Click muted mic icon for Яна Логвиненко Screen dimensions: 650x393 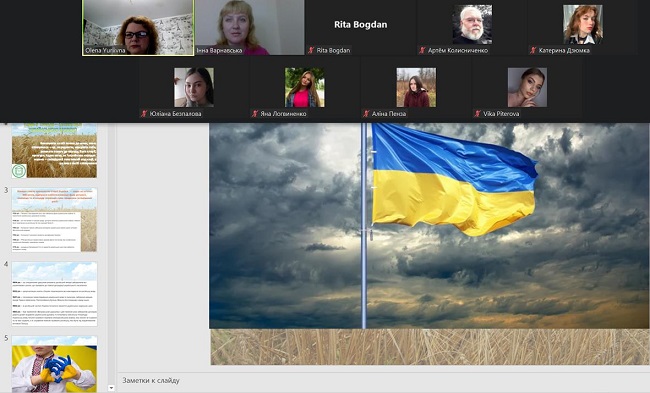255,113
